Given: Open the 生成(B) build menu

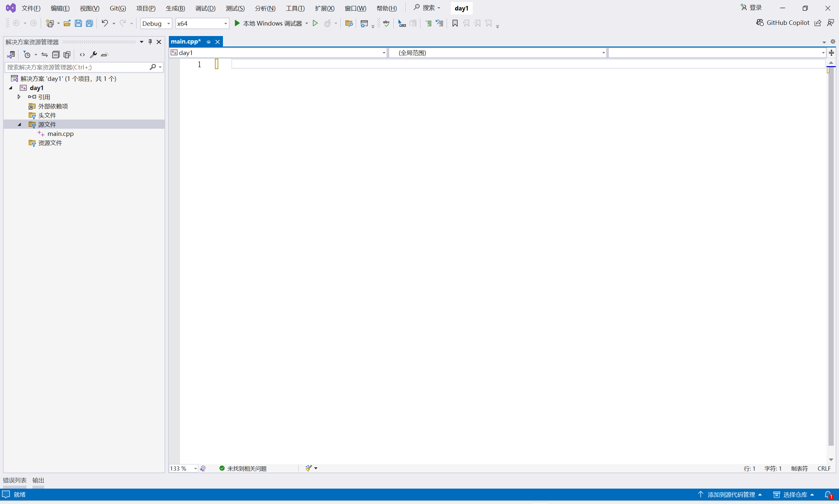Looking at the screenshot, I should pyautogui.click(x=175, y=8).
